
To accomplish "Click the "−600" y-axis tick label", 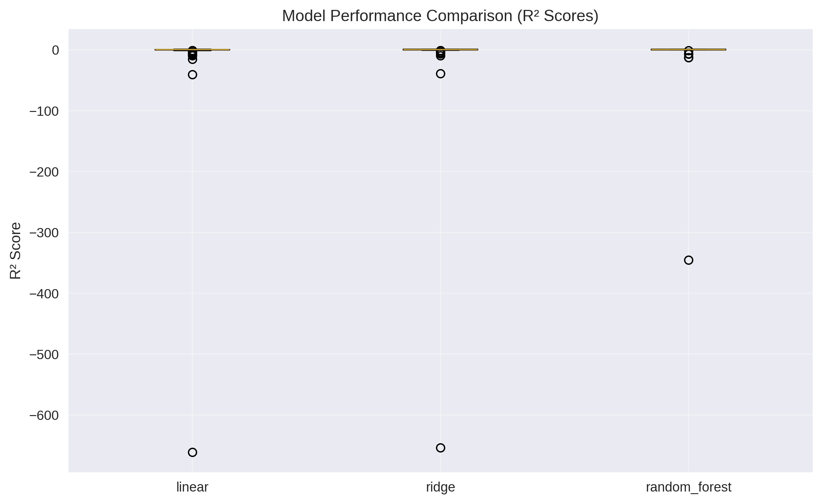I will [44, 416].
